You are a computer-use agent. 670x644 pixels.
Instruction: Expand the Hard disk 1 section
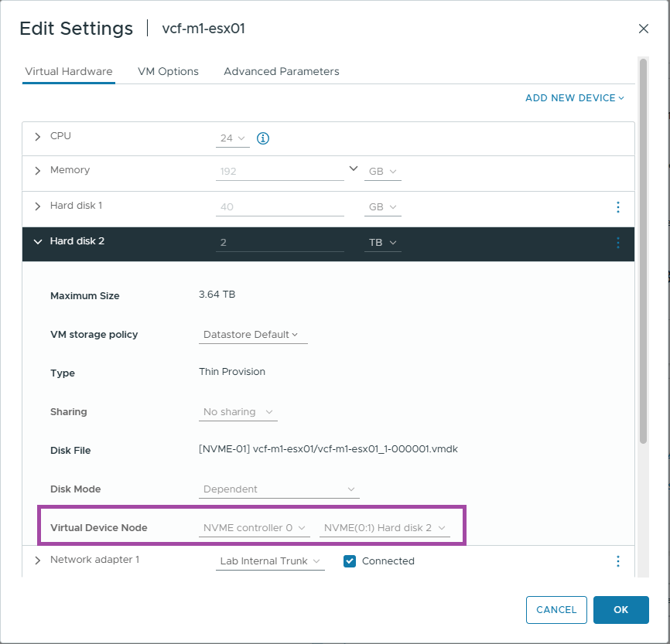pyautogui.click(x=38, y=206)
